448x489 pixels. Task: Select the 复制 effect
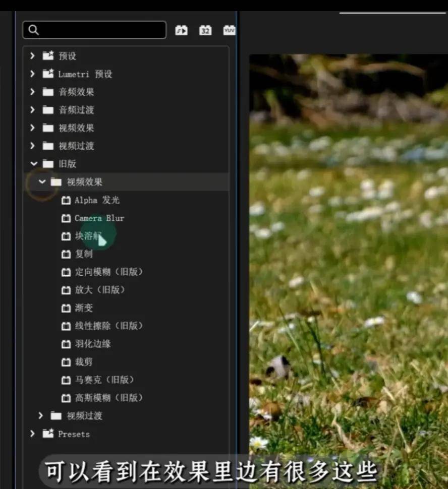point(84,254)
